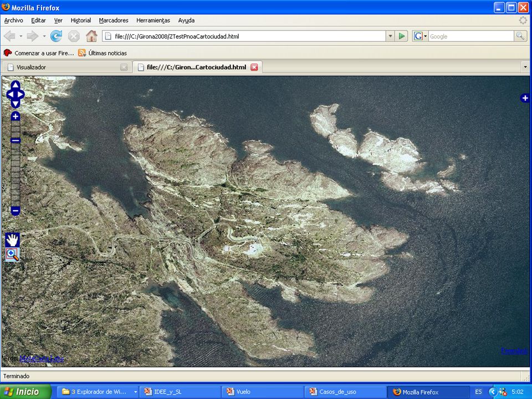Screen dimensions: 532x399
Task: Close the Cartociudad.html tab
Action: click(x=254, y=67)
